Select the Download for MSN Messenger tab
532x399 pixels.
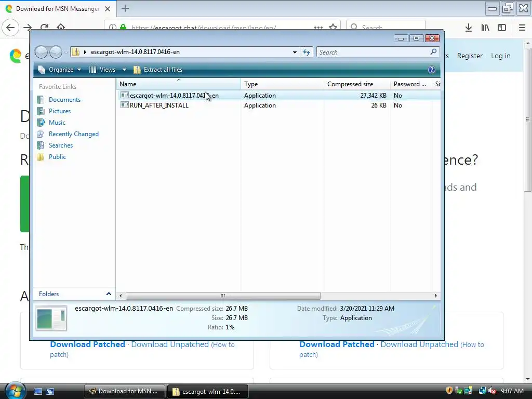point(58,8)
